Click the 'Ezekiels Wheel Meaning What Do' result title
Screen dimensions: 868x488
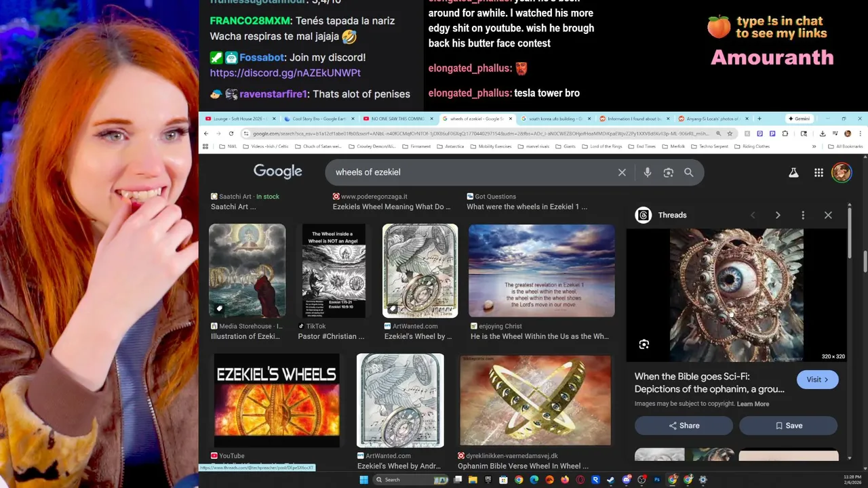tap(392, 207)
